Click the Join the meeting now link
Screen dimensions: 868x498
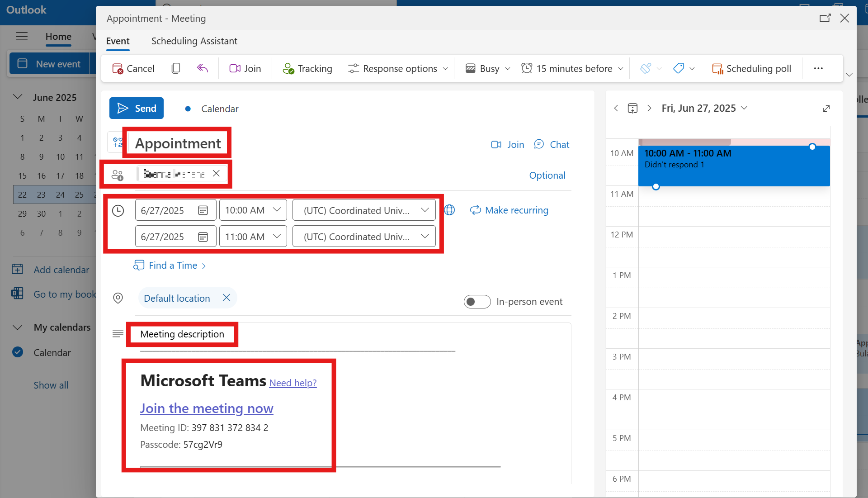coord(207,408)
